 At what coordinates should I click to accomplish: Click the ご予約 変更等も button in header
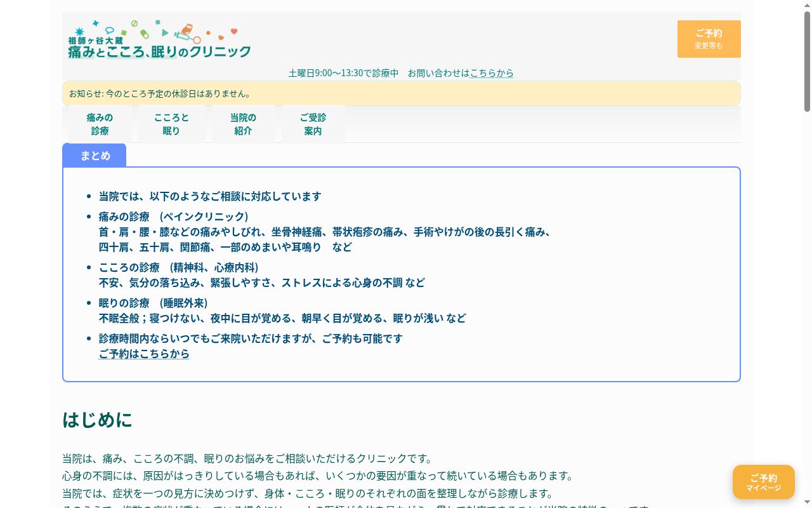click(x=709, y=39)
